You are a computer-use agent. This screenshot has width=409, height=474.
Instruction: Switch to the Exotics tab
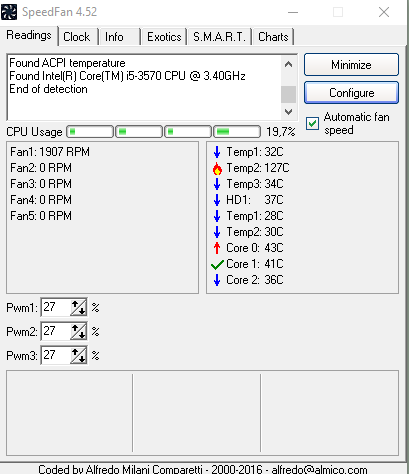click(x=164, y=37)
